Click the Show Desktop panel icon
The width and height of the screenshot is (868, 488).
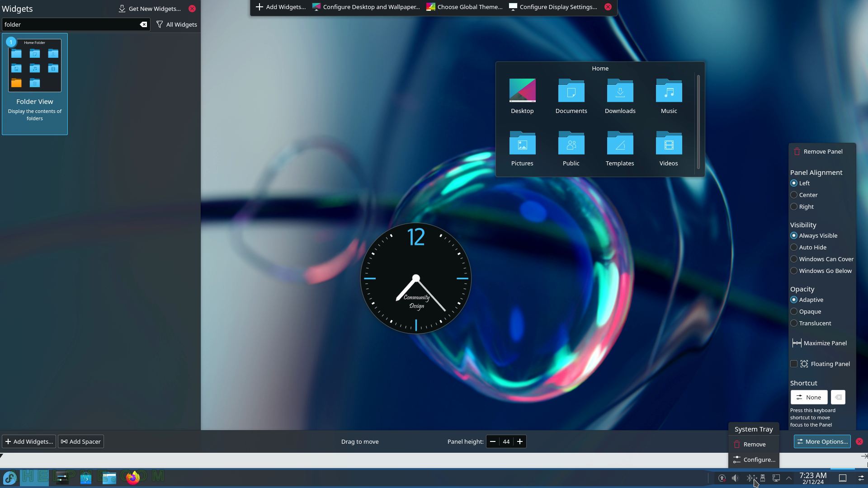click(x=843, y=478)
